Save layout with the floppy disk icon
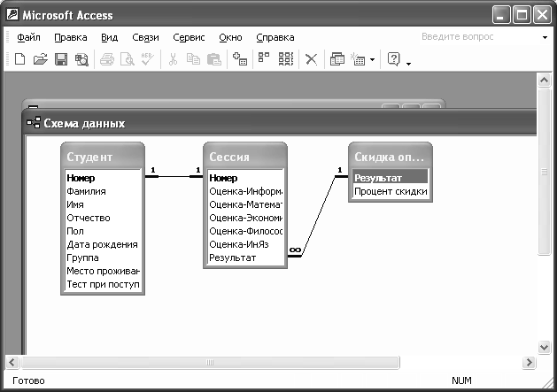Viewport: 557px width, 392px height. (x=61, y=59)
